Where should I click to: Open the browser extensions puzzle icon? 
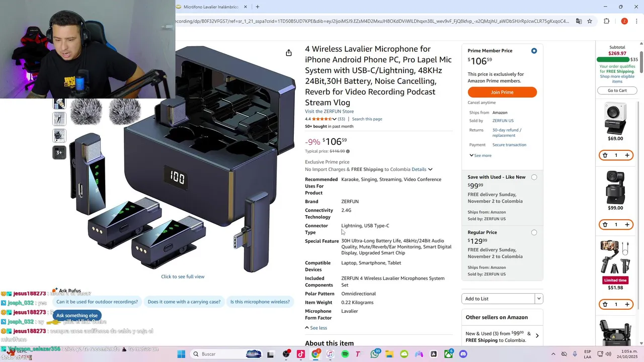click(606, 21)
